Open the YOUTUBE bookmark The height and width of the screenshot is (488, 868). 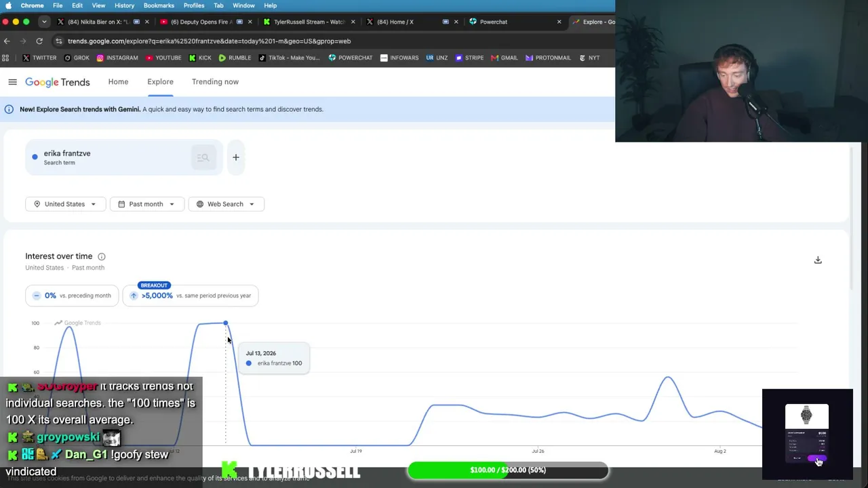click(163, 58)
